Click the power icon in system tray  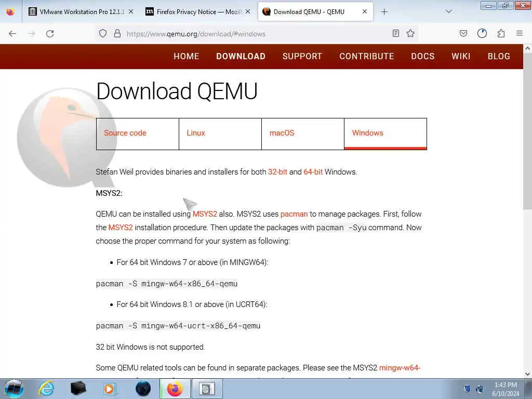tap(480, 389)
